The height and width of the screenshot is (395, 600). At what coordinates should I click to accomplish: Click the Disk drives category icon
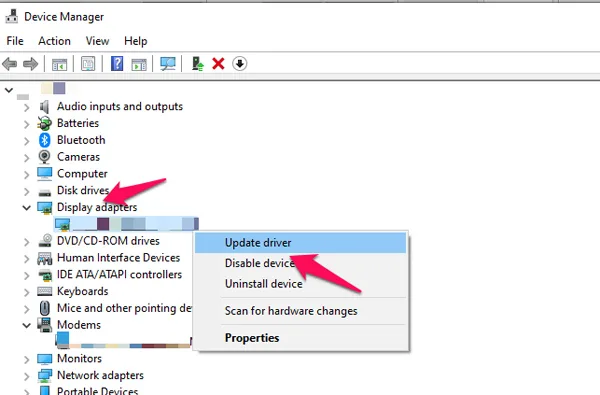pos(45,192)
